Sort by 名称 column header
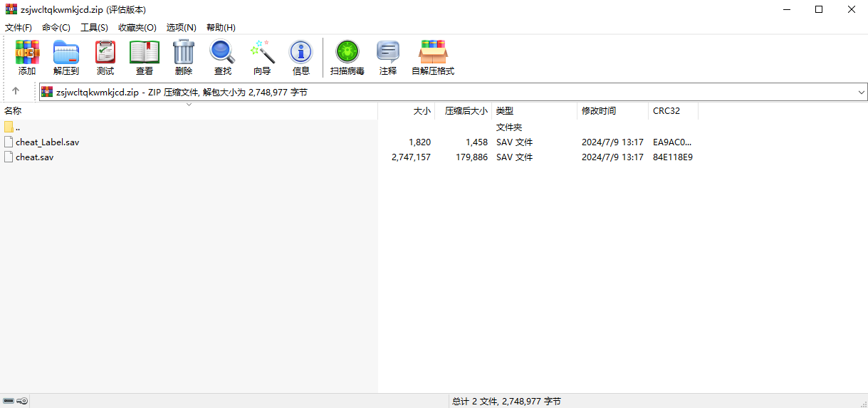Screen dimensions: 868x408 pos(189,111)
